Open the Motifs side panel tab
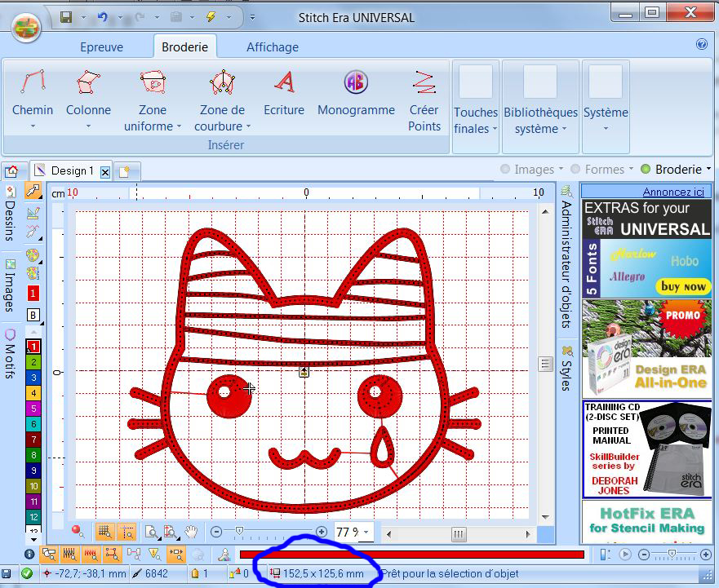The height and width of the screenshot is (588, 719). click(x=10, y=354)
